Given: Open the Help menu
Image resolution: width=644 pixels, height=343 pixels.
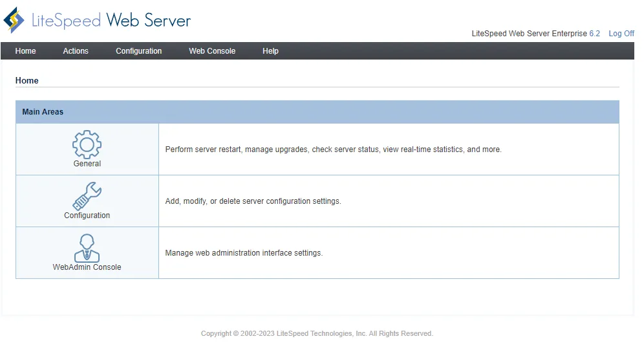Looking at the screenshot, I should coord(271,51).
